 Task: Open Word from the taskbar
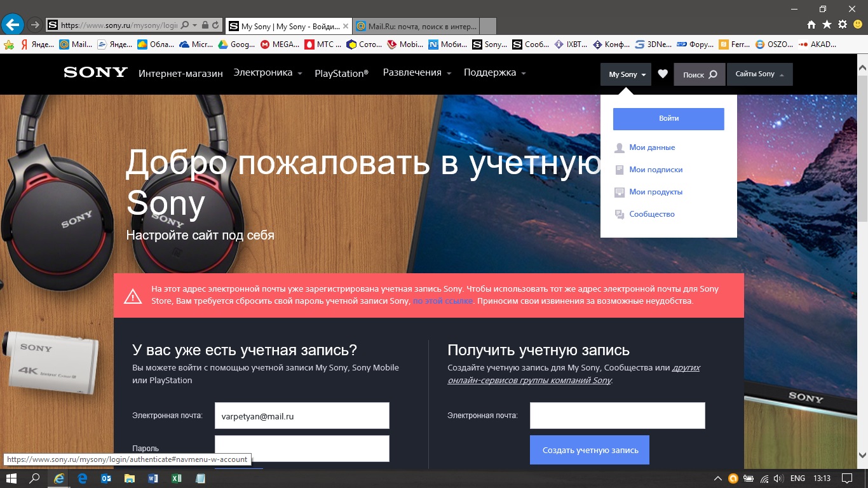coord(153,479)
